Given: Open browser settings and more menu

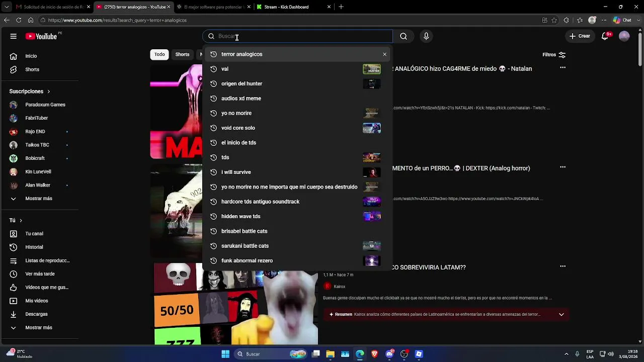Looking at the screenshot, I should 604,20.
